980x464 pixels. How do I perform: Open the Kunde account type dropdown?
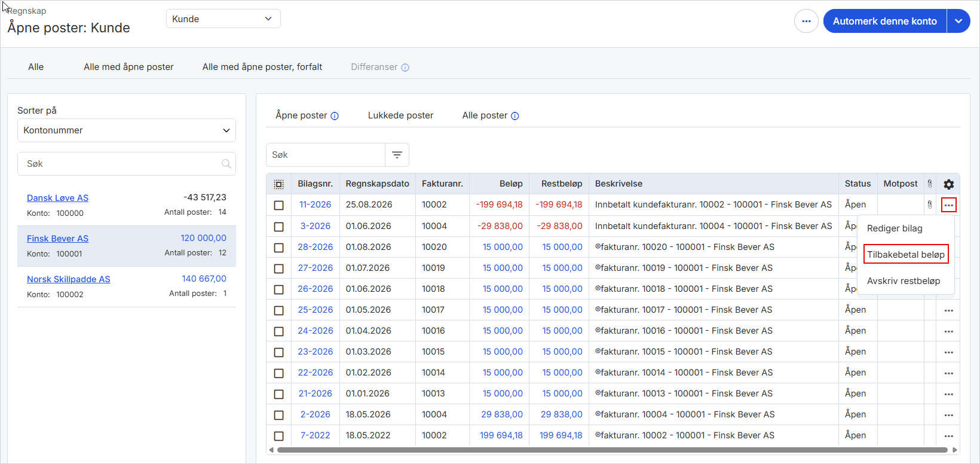coord(223,19)
